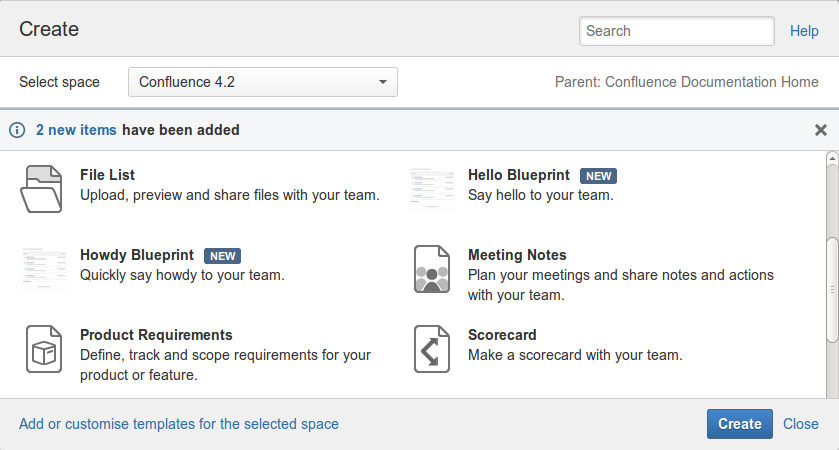Click the template list scrollbar thumb
839x450 pixels.
point(832,290)
